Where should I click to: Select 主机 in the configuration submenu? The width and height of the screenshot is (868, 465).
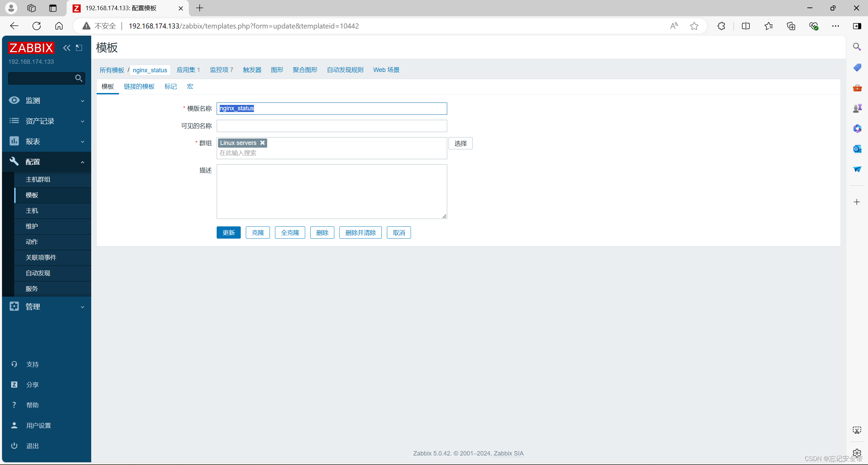pyautogui.click(x=32, y=211)
